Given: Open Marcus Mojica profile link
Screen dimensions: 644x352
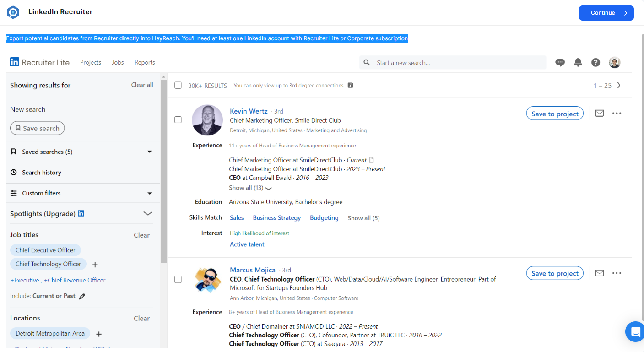Looking at the screenshot, I should (x=253, y=270).
